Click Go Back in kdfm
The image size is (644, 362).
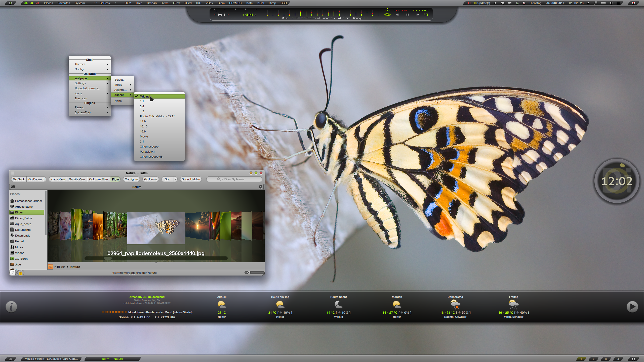pos(19,179)
